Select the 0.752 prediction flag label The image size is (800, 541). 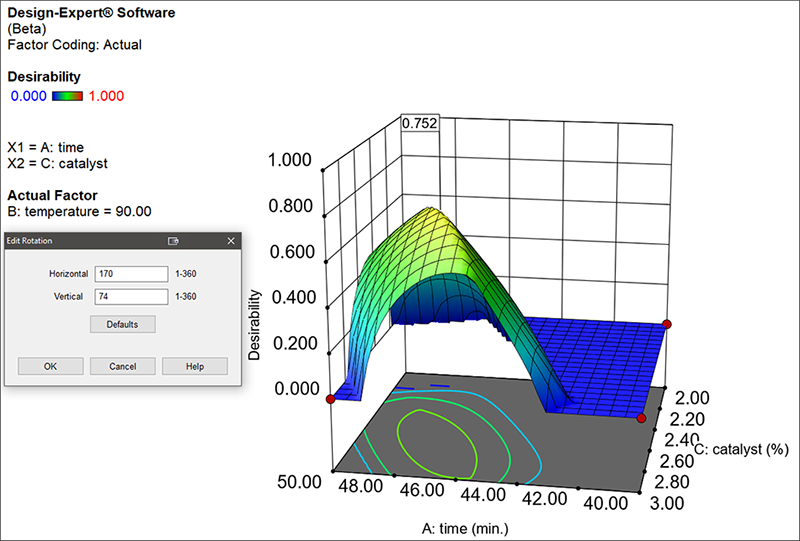pyautogui.click(x=419, y=123)
